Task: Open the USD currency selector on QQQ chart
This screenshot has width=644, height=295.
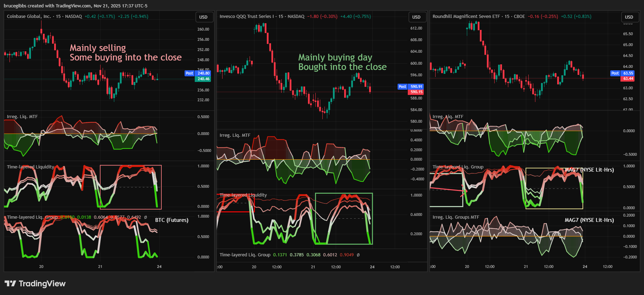Action: (416, 17)
